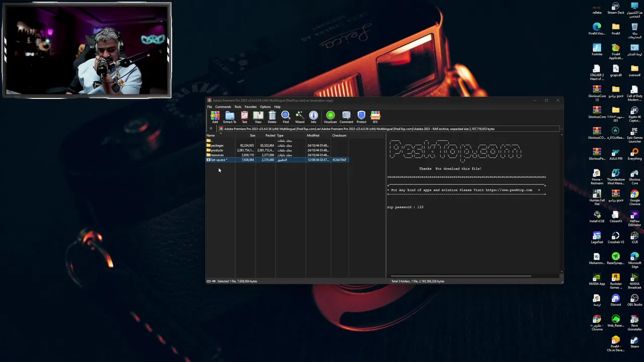This screenshot has height=362, width=644.
Task: Select the gcapi.dll desktop file
Action: click(x=616, y=71)
